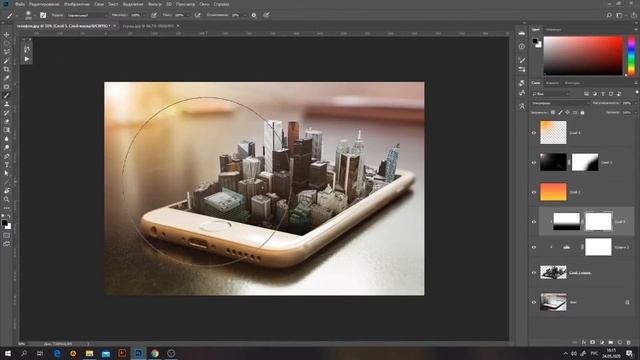Open Chrome from the taskbar
640x360 pixels.
click(x=155, y=353)
